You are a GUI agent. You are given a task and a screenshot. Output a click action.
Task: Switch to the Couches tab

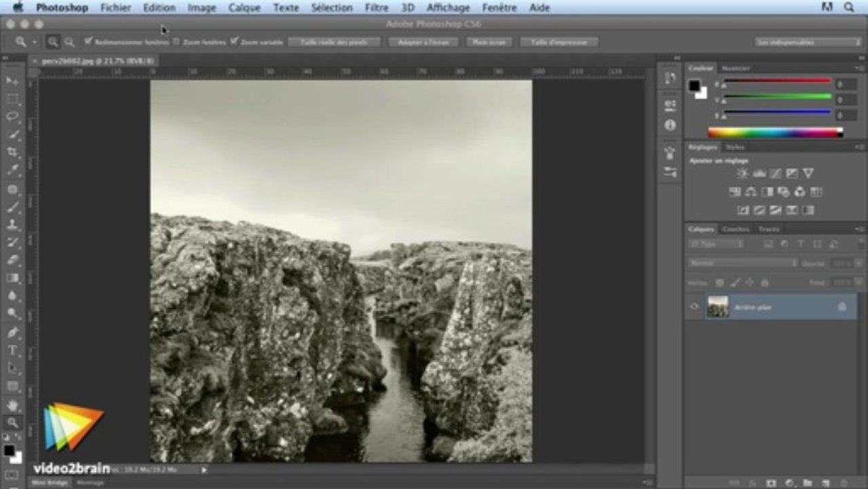pos(736,230)
